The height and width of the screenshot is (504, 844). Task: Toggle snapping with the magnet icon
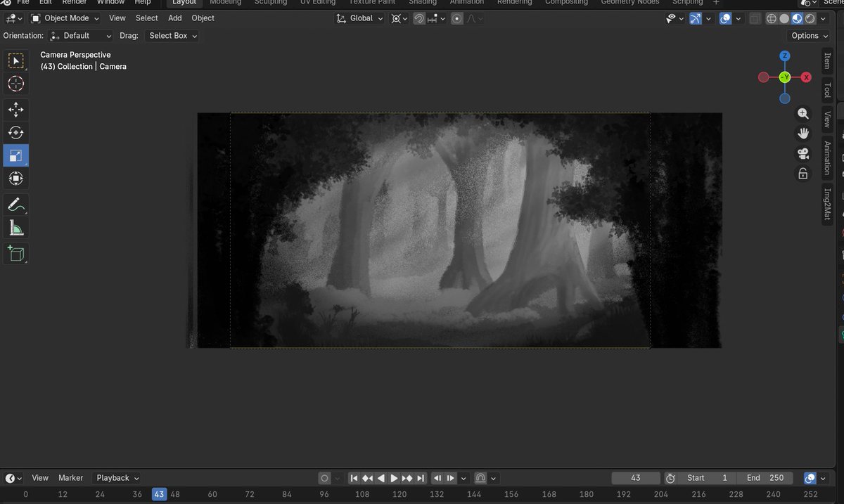click(419, 18)
